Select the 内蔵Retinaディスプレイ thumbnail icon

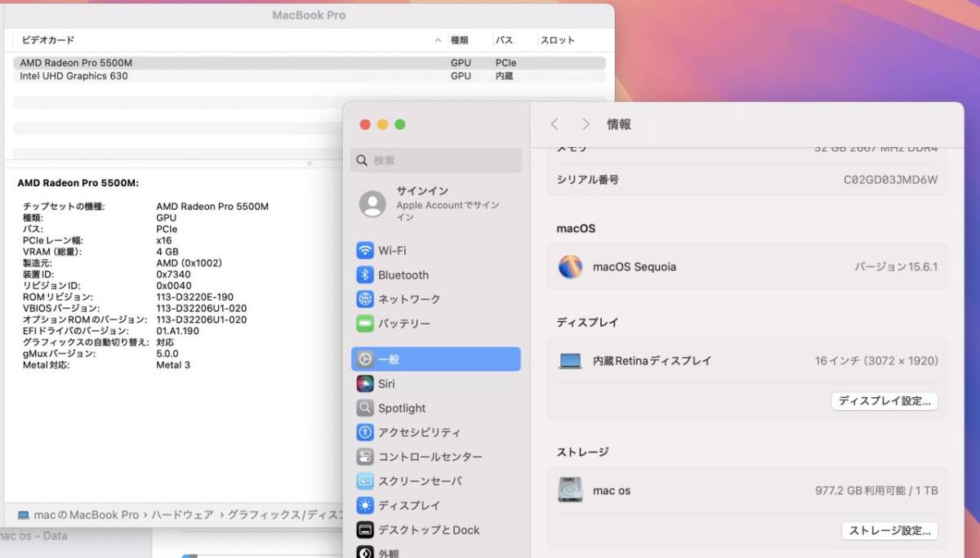click(x=570, y=360)
